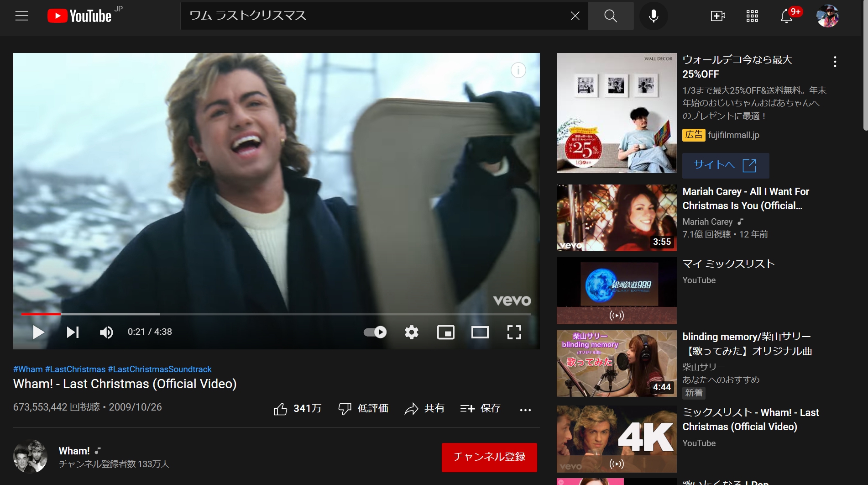Share the video (共有)

pos(424,409)
